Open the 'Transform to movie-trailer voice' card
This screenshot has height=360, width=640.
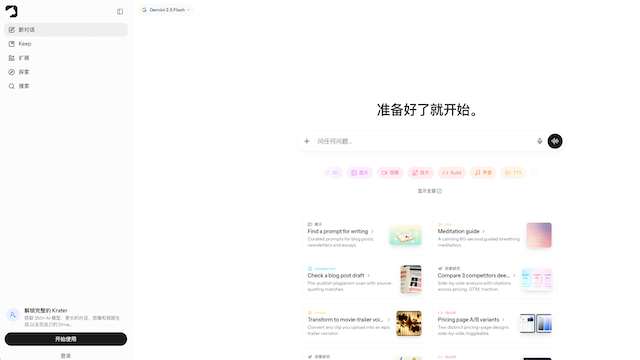click(x=364, y=323)
